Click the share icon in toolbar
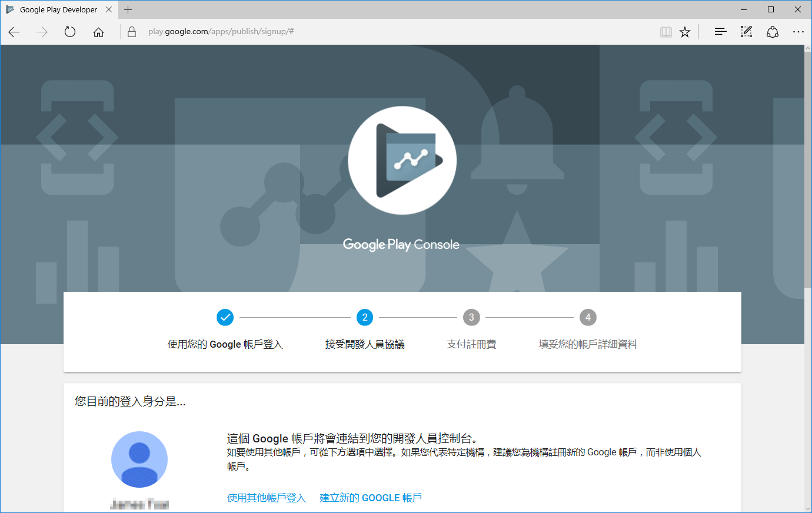The image size is (812, 513). (773, 32)
